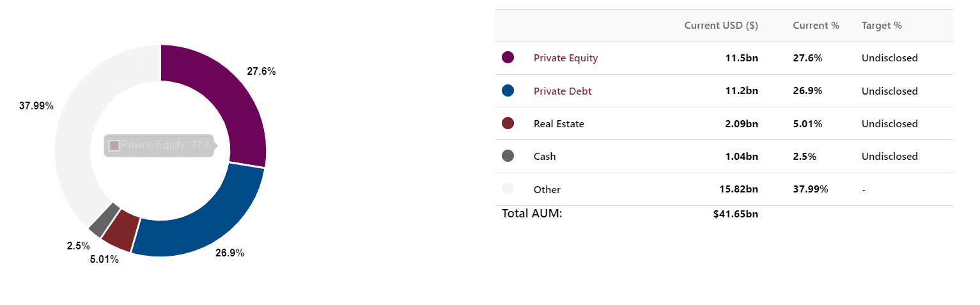Select the small gray Cash donut slice
This screenshot has width=980, height=305.
pos(103,219)
